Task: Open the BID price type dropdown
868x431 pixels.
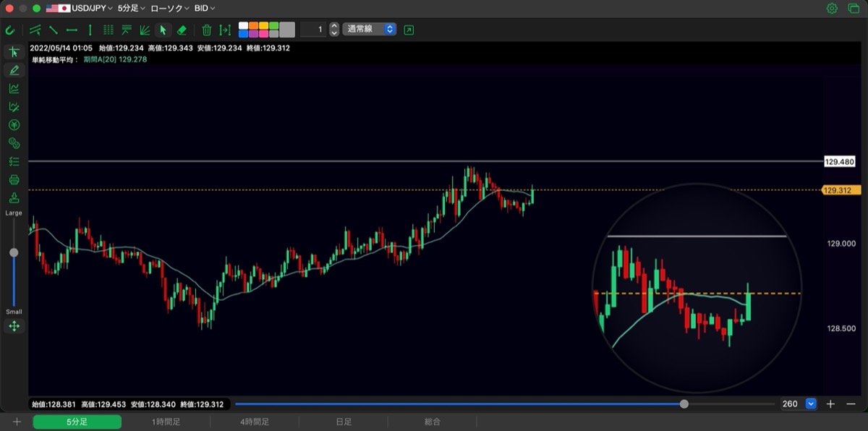Action: [205, 9]
